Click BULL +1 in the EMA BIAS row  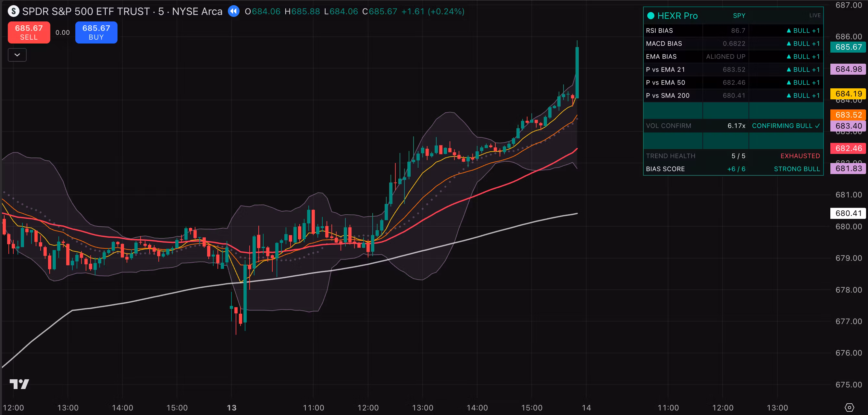click(x=803, y=57)
